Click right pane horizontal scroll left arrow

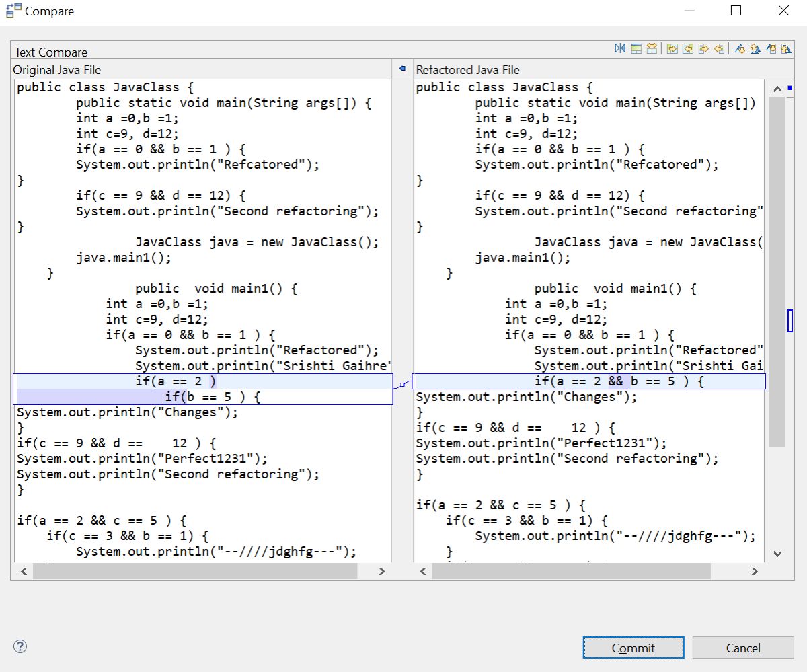(423, 571)
